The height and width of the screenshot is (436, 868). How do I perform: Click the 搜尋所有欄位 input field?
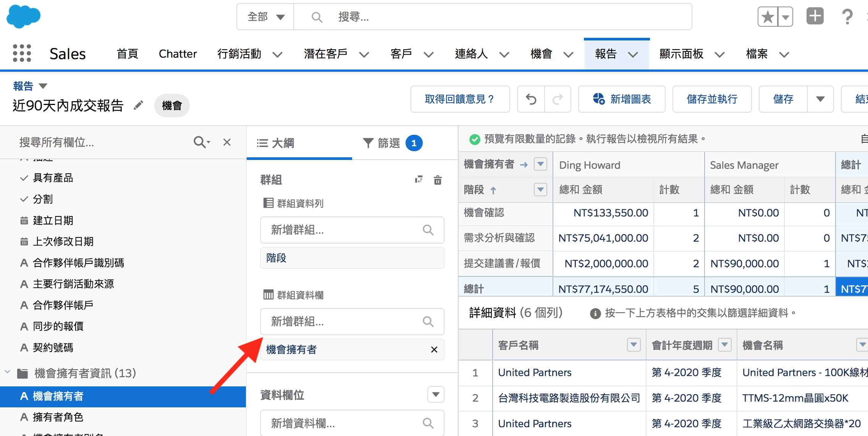click(x=103, y=142)
